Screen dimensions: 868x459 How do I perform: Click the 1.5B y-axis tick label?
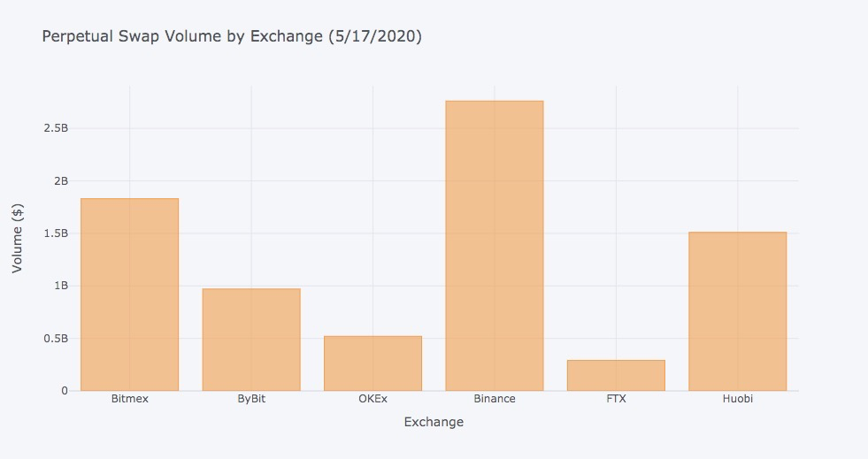(56, 233)
